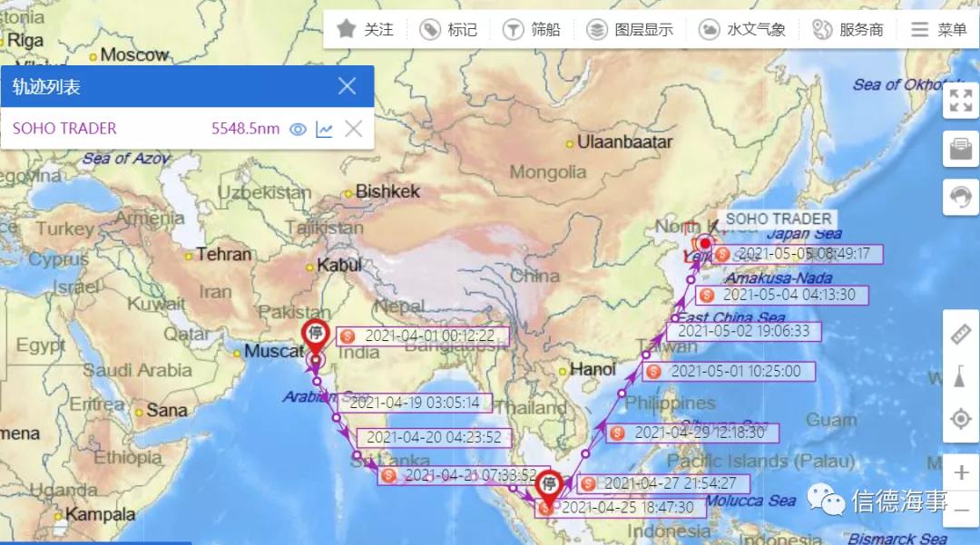980x545 pixels.
Task: Click the 5548.5nm distance value
Action: pos(245,128)
